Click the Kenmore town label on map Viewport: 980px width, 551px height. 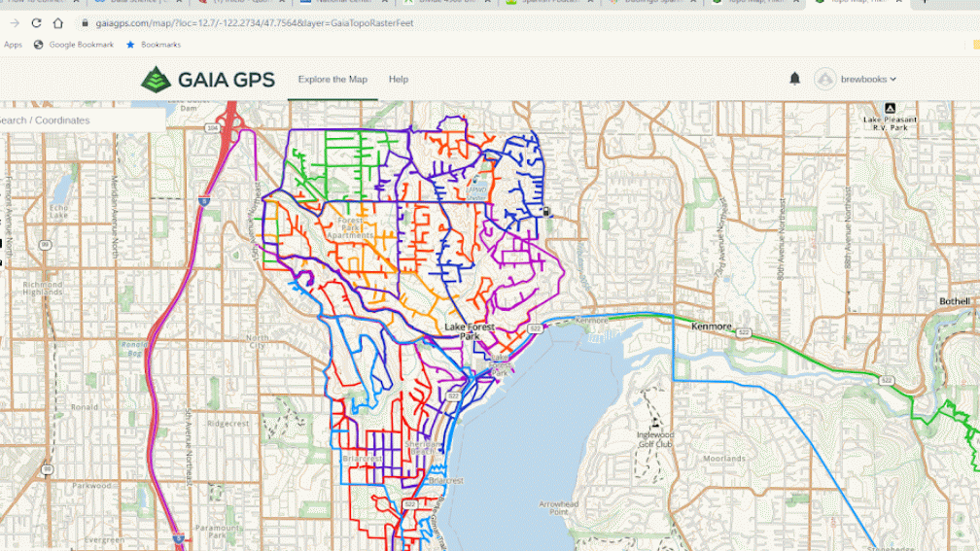tap(711, 327)
